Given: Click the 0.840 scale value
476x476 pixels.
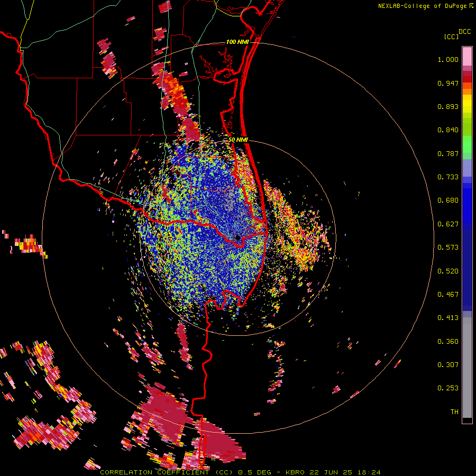Looking at the screenshot, I should pyautogui.click(x=448, y=130).
